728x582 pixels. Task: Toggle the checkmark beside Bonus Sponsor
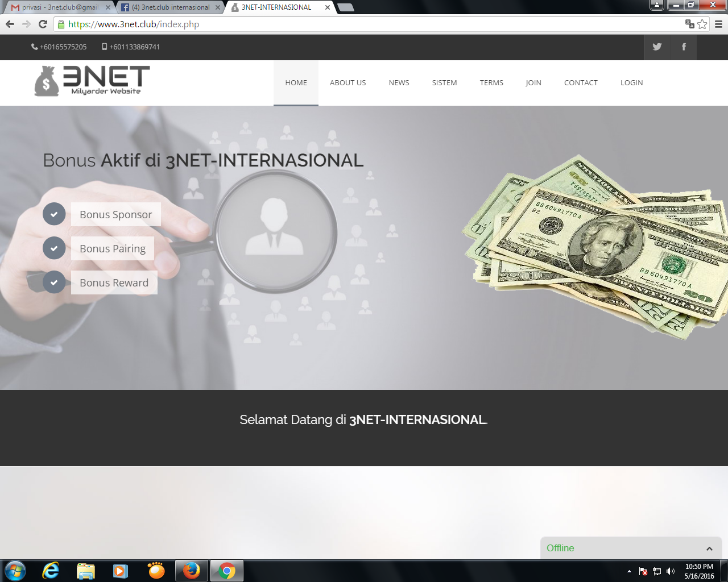point(54,214)
